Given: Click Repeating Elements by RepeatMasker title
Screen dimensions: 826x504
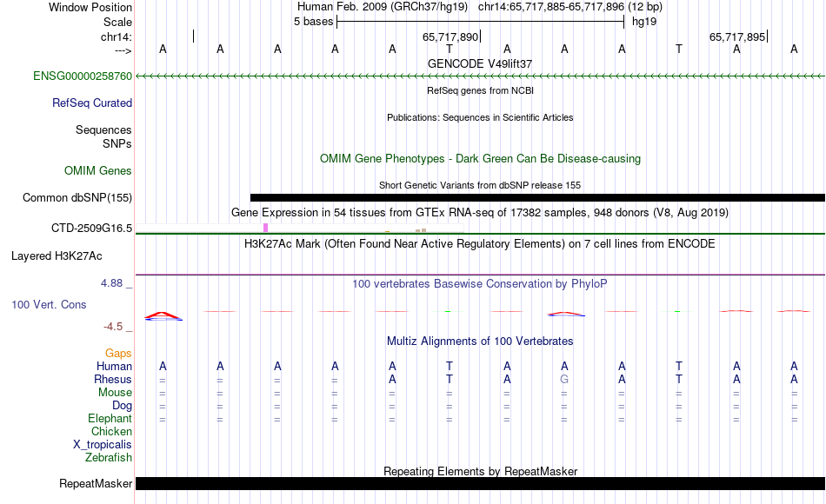Looking at the screenshot, I should 480,471.
